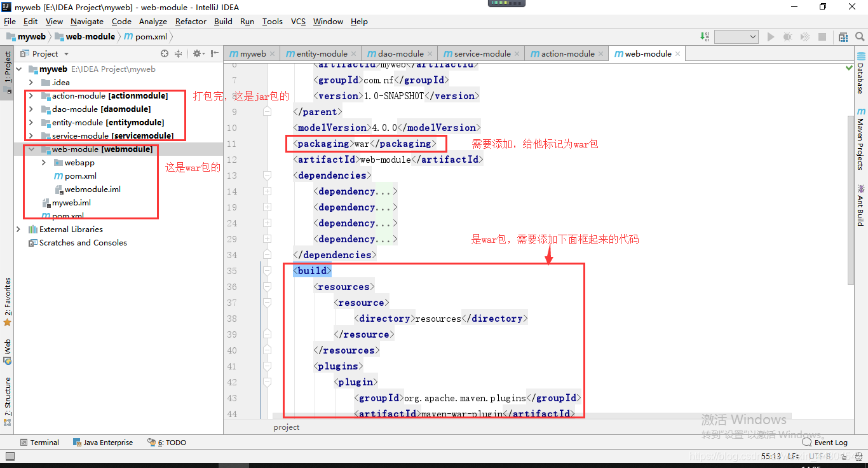Viewport: 868px width, 468px height.
Task: Open the Event Log
Action: tap(825, 443)
